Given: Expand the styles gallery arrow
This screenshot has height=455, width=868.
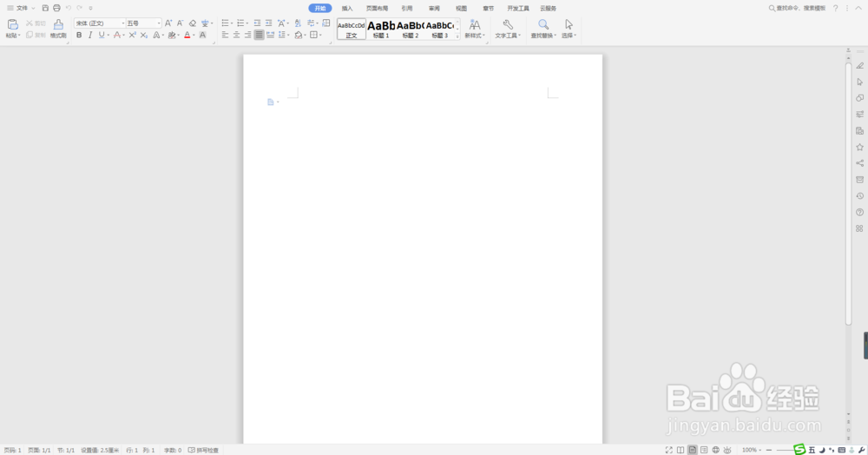Looking at the screenshot, I should click(x=457, y=36).
